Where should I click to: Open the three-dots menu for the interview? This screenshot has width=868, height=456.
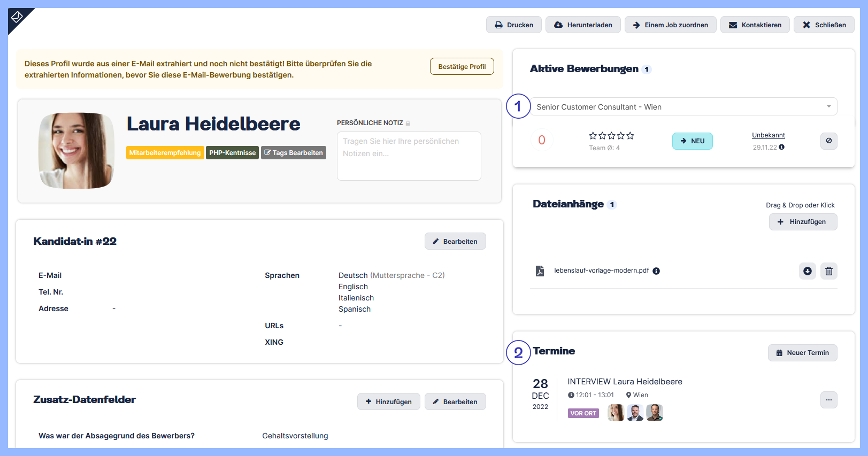tap(828, 400)
